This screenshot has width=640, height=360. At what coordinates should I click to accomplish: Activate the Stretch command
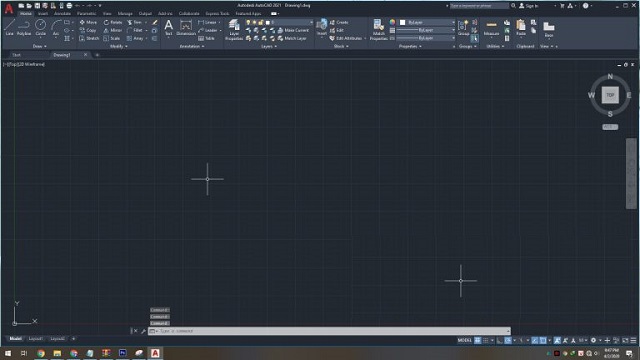89,38
